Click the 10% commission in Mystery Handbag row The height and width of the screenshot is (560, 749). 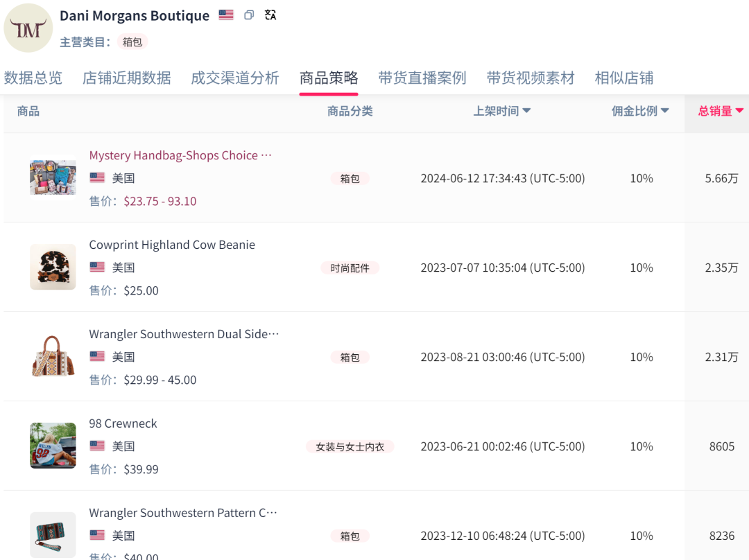(x=641, y=179)
